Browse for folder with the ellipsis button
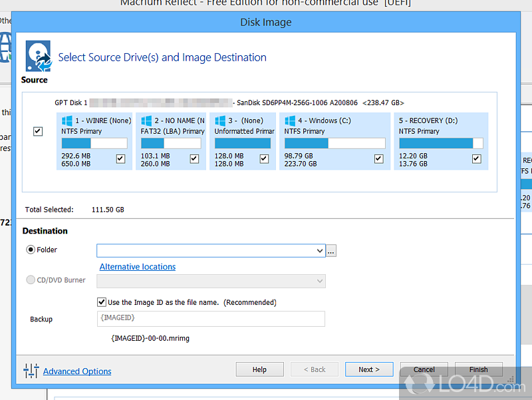The width and height of the screenshot is (532, 400). click(332, 251)
